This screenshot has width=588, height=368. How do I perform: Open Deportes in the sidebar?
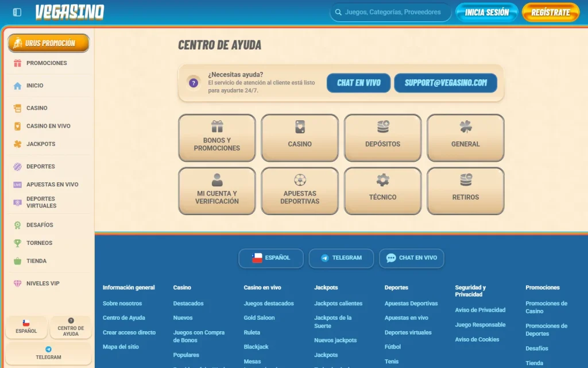(x=48, y=166)
